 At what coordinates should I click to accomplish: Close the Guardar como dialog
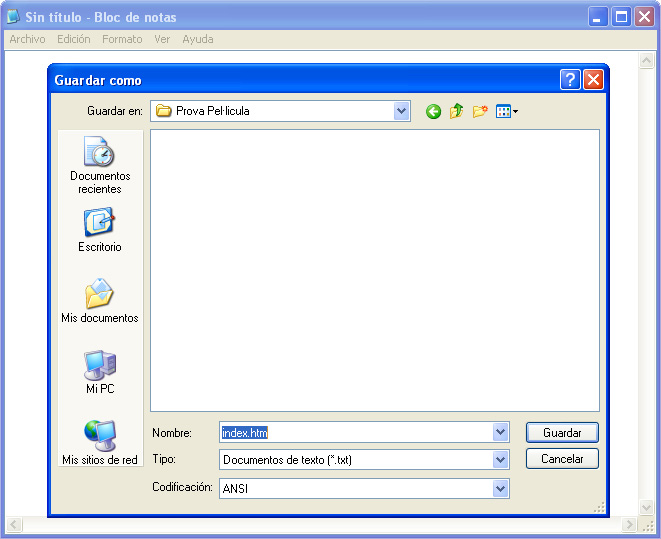[x=593, y=80]
